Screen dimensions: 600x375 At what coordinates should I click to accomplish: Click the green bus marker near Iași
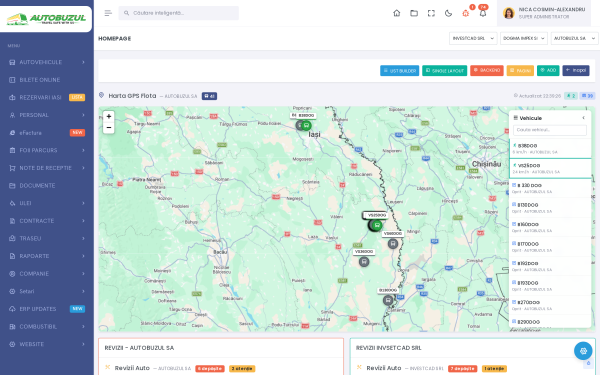click(x=306, y=126)
